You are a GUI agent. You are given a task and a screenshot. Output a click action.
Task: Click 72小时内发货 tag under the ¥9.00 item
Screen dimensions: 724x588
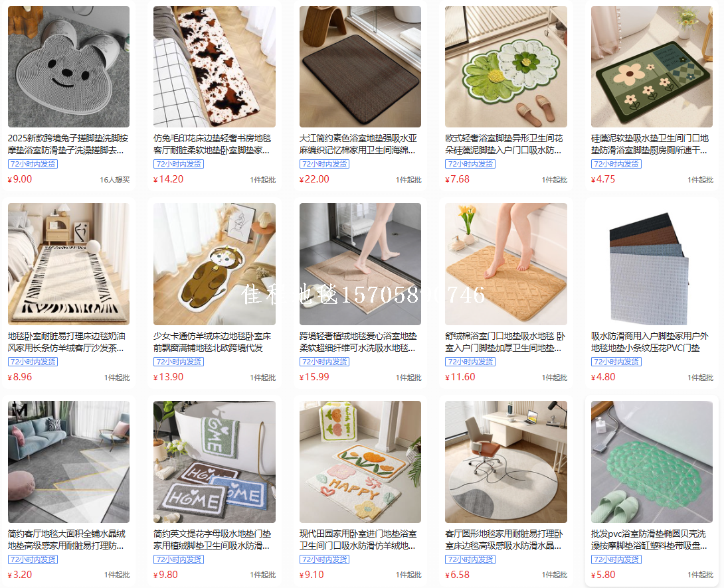(x=33, y=164)
